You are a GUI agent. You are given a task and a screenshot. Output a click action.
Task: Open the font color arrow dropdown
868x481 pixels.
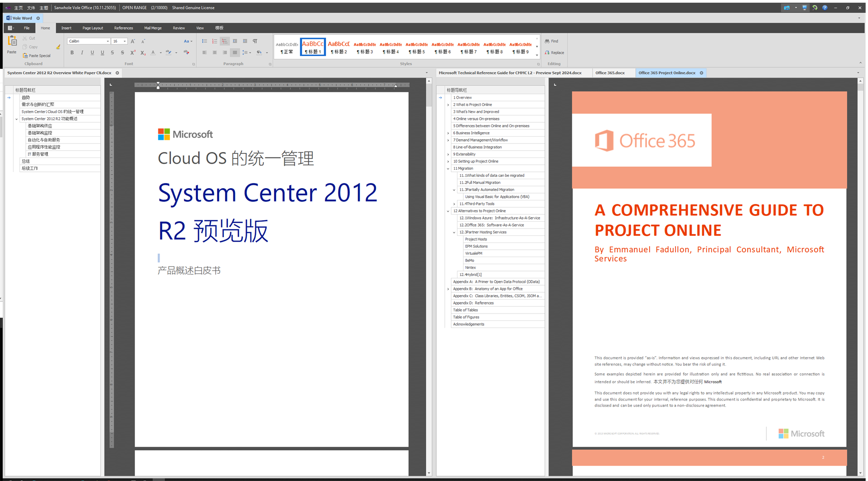point(160,53)
